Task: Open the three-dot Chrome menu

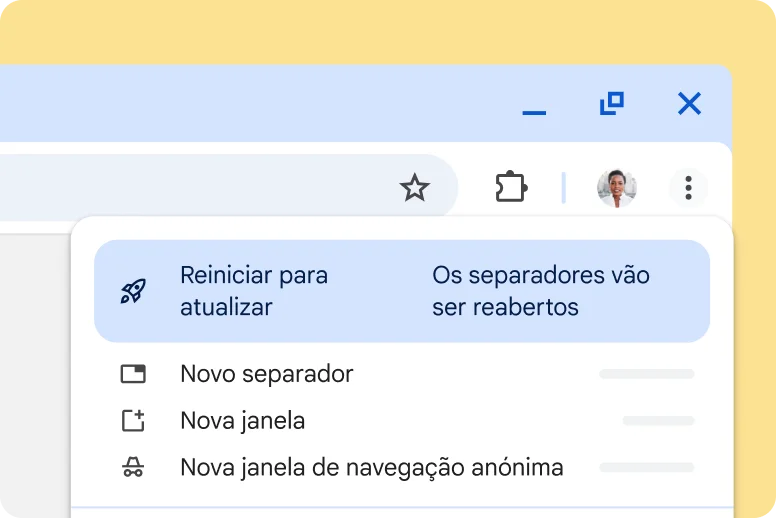Action: pos(688,187)
